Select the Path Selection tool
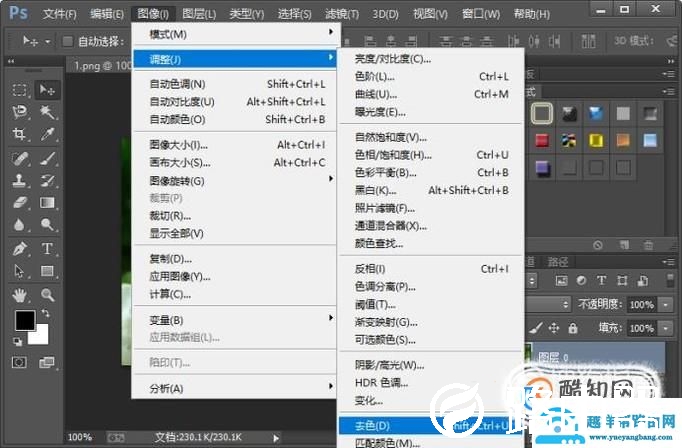682x448 pixels. [20, 271]
